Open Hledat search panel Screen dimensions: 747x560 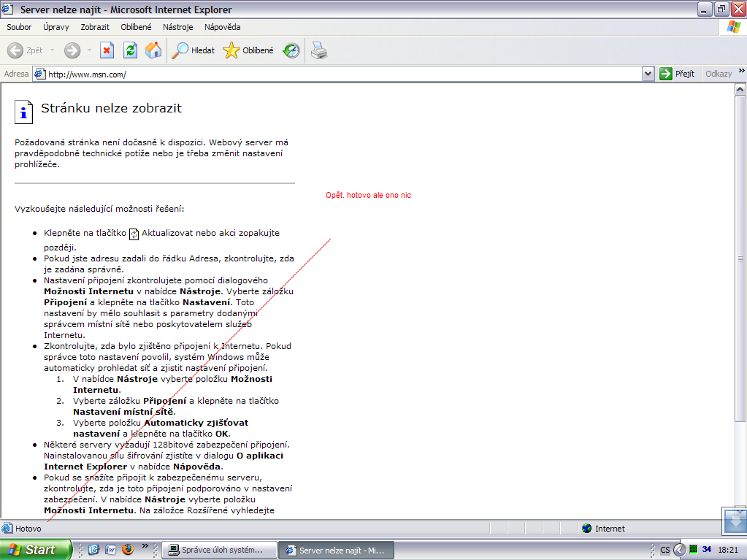point(193,50)
